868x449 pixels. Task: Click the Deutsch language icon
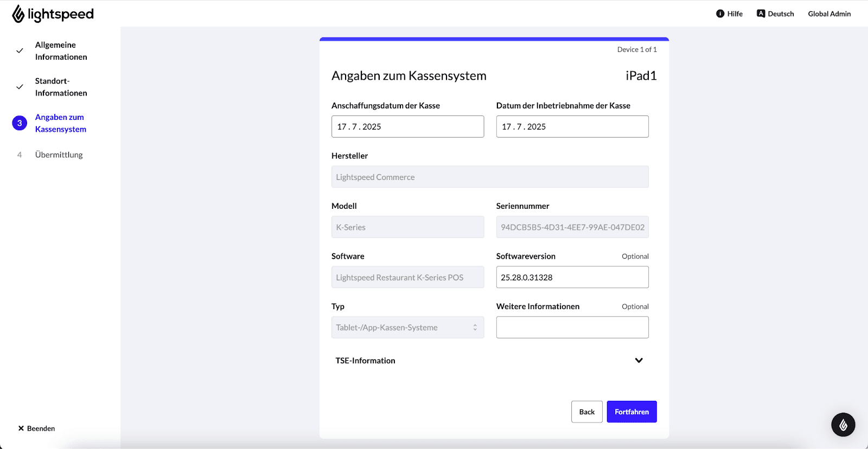[761, 14]
